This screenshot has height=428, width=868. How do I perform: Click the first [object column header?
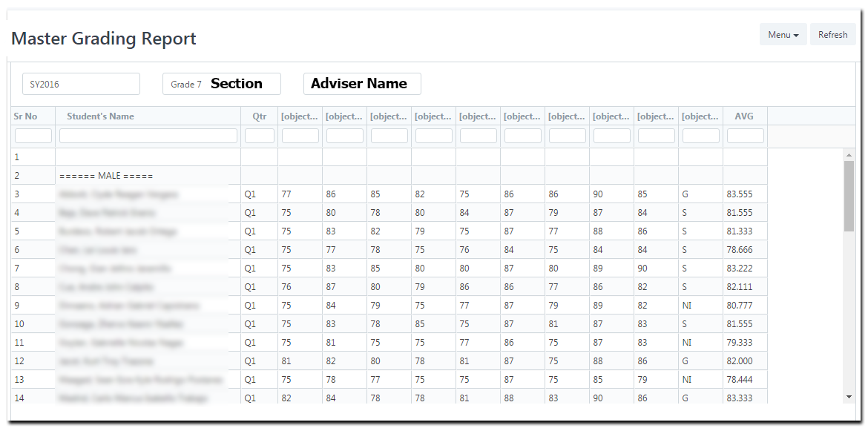(299, 116)
